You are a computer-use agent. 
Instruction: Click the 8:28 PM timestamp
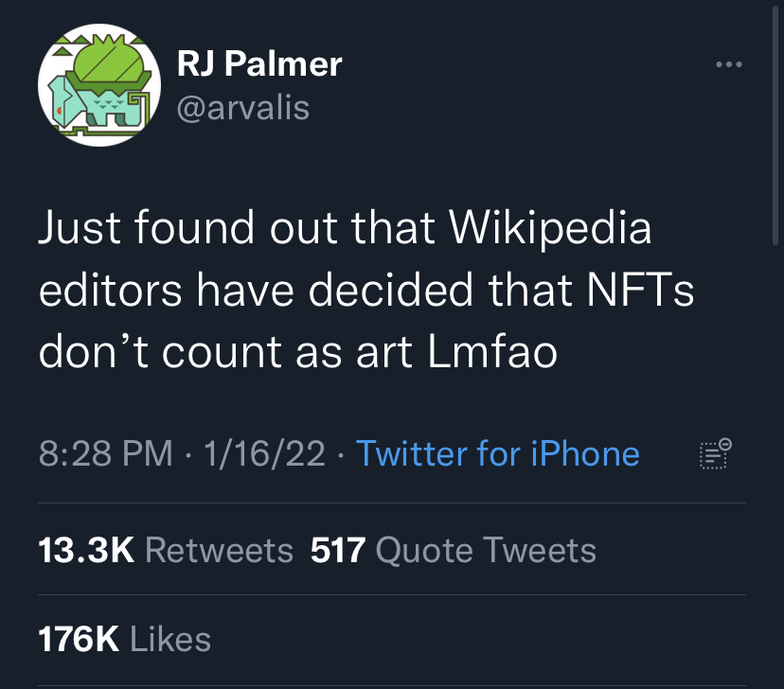105,453
